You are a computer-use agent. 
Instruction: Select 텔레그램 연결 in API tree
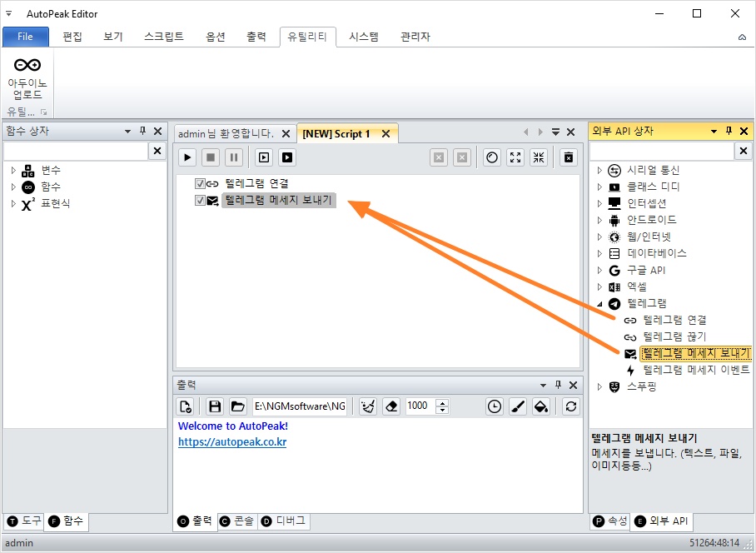(x=674, y=320)
